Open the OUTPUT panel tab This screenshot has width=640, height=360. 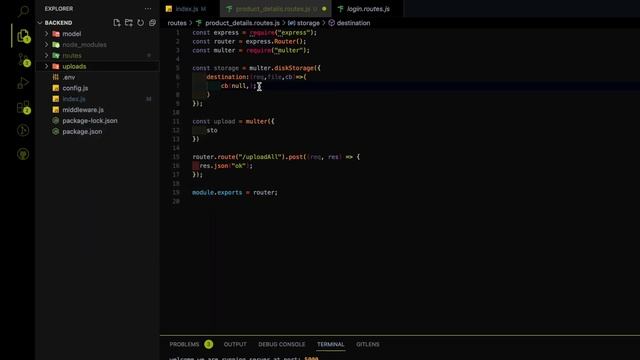point(235,344)
